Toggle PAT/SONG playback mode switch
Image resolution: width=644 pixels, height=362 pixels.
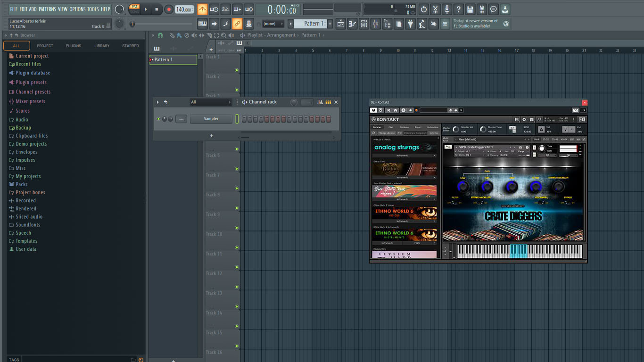[x=134, y=9]
